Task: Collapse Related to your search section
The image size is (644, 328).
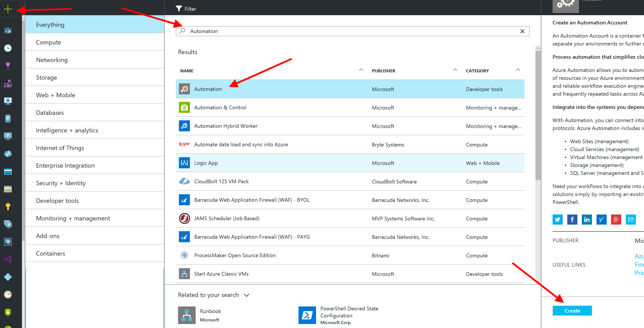Action: click(x=246, y=295)
